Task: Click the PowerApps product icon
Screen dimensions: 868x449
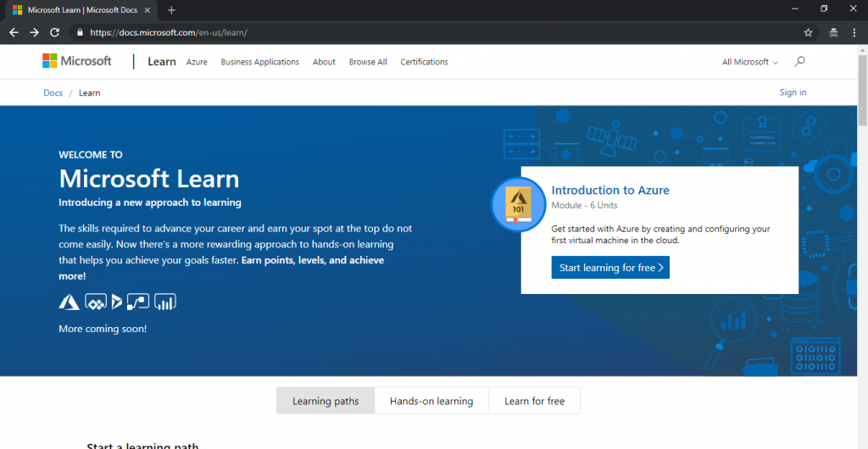Action: [x=96, y=302]
